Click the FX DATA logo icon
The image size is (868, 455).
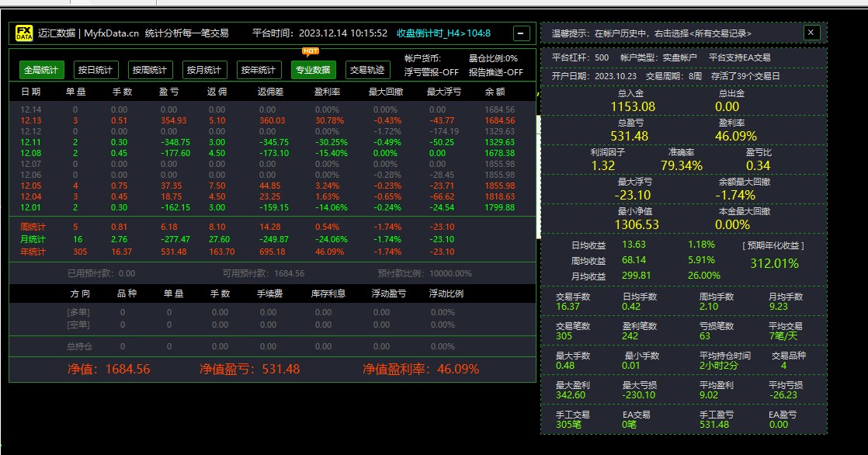point(24,33)
